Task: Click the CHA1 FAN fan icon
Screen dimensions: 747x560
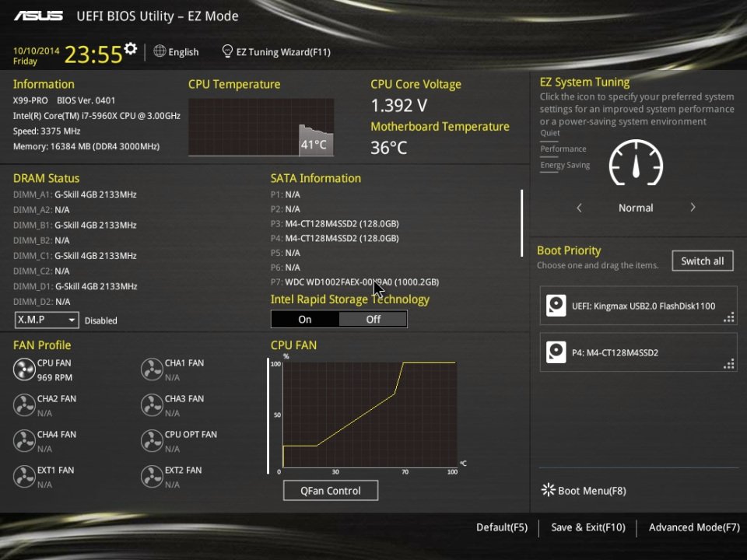Action: (x=152, y=369)
